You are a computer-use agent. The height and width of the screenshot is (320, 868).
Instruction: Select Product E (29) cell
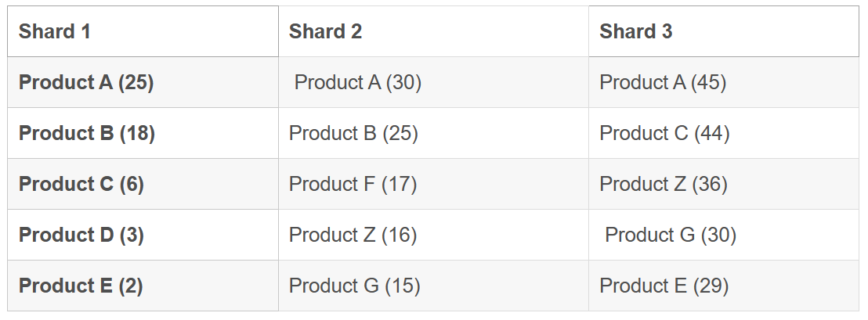tap(724, 286)
